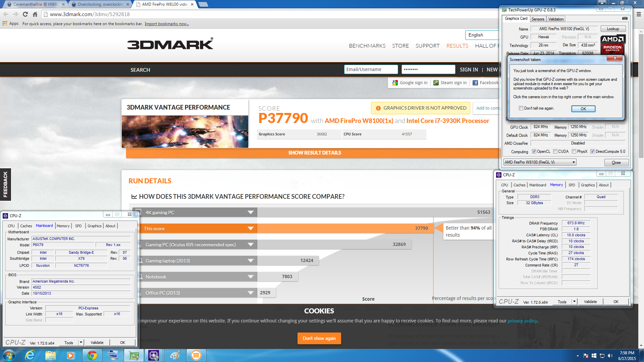Image resolution: width=644 pixels, height=362 pixels.
Task: Open the English language dropdown
Action: [x=482, y=35]
